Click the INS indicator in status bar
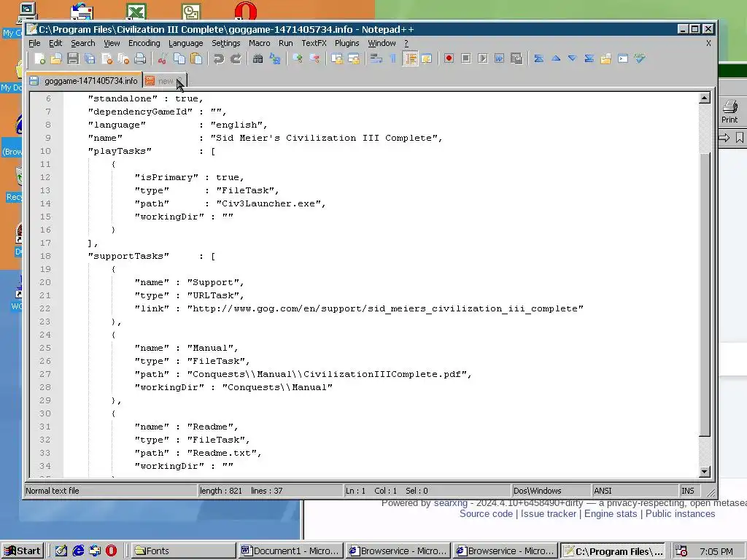Screen dimensions: 747x560 [x=687, y=491]
